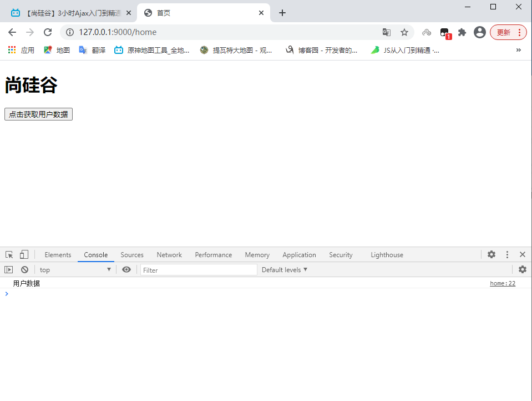Screen dimensions: 532x401
Task: Open the DevTools three-dot customize menu
Action: tap(507, 254)
